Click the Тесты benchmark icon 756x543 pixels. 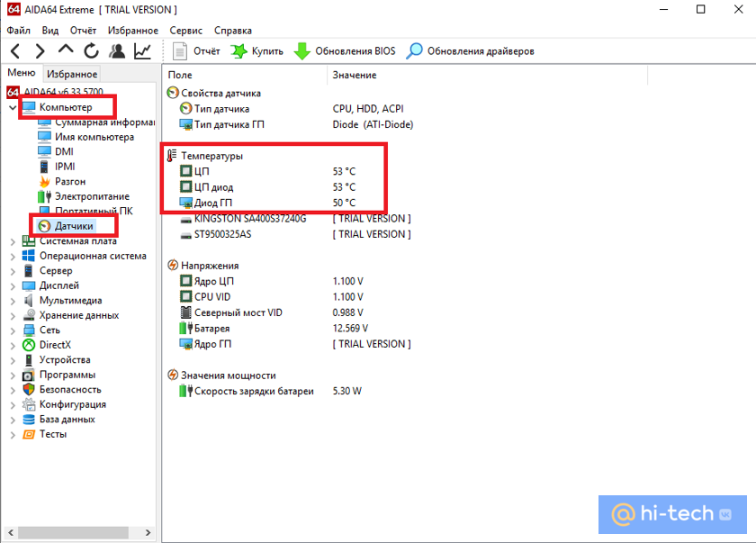(x=29, y=434)
